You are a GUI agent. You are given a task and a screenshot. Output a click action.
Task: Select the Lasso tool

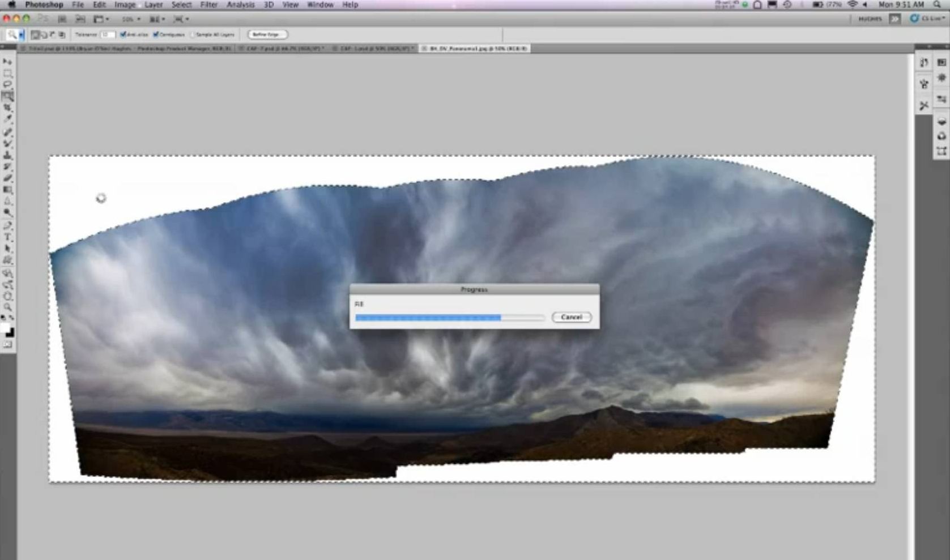click(x=7, y=84)
